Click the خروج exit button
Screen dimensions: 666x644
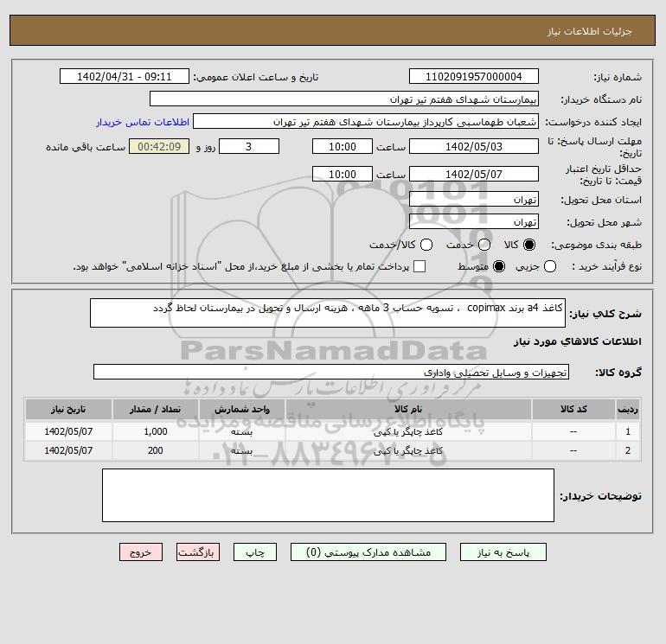point(141,552)
